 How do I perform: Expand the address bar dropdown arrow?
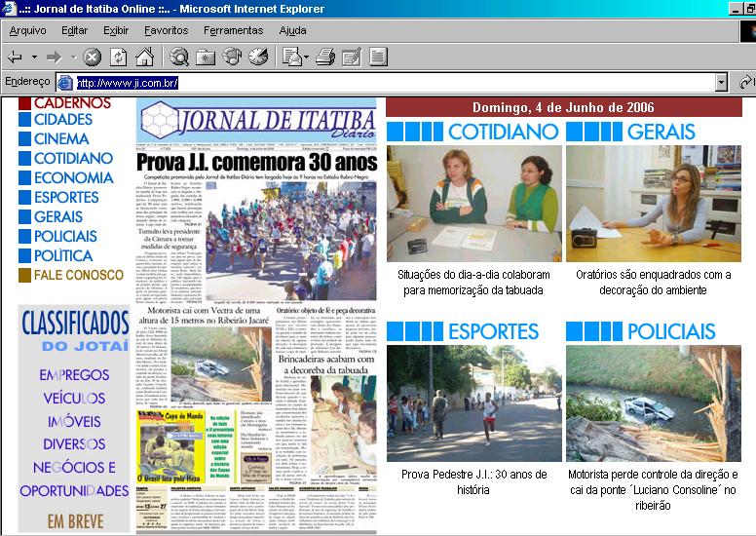(x=721, y=83)
